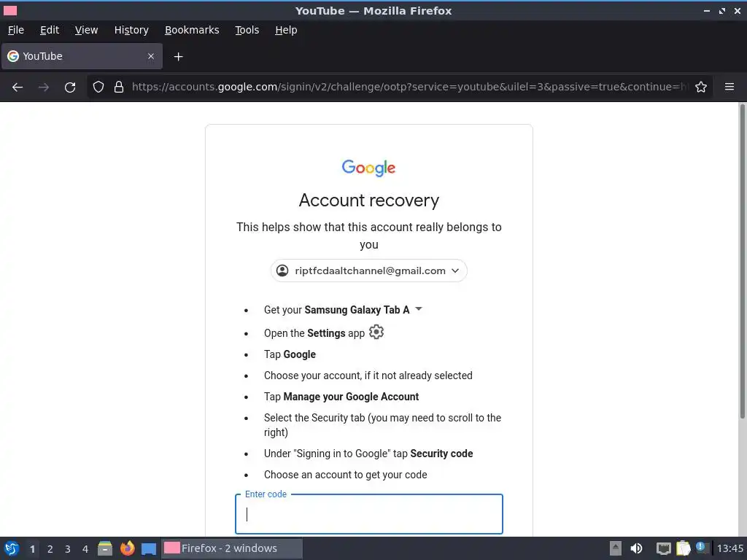Open the Firefox hamburger menu

click(729, 87)
